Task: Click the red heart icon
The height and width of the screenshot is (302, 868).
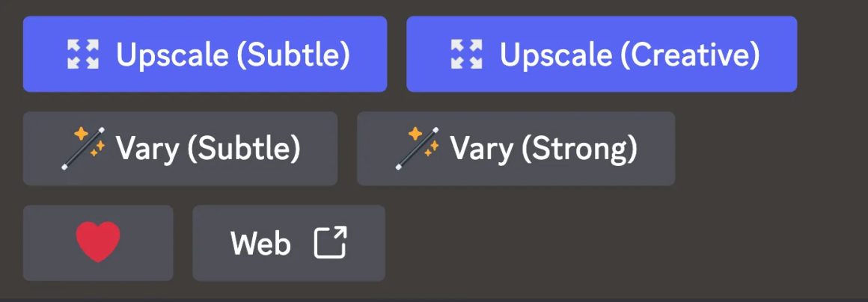Action: click(98, 243)
